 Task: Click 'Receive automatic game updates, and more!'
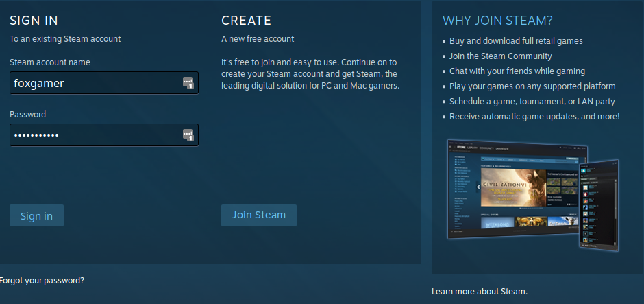coord(534,117)
